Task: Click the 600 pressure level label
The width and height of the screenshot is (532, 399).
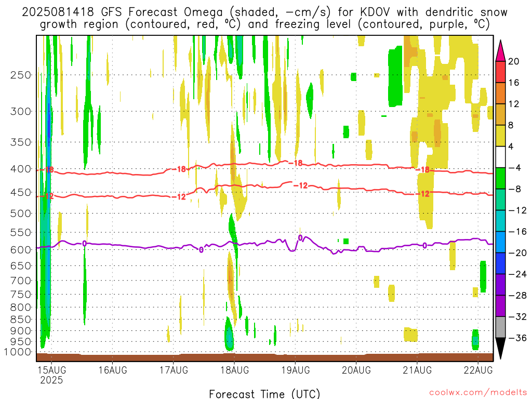Action: (21, 250)
